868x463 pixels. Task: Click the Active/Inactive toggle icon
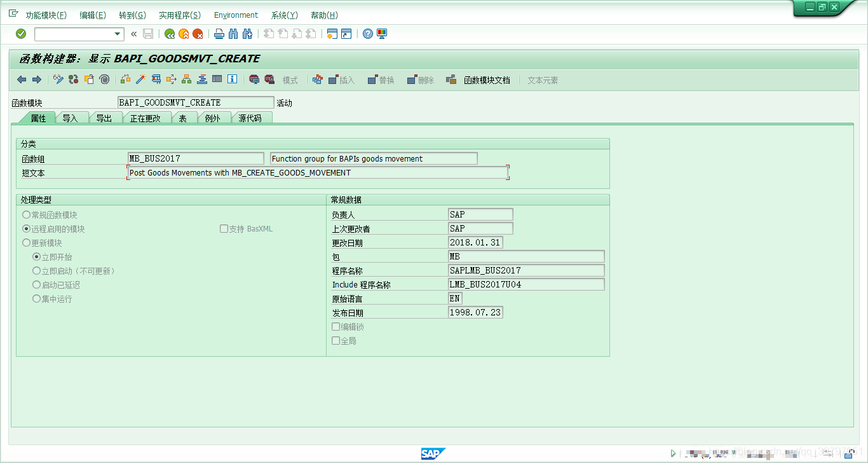click(74, 79)
